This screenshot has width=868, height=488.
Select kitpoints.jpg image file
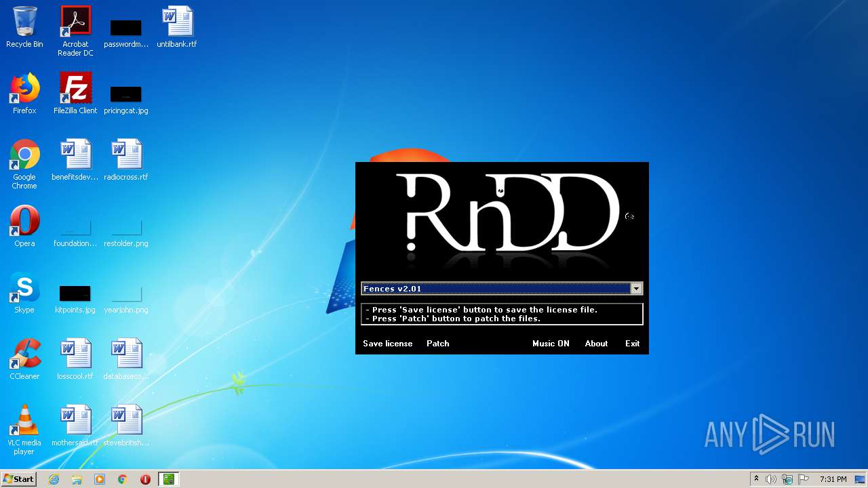(x=75, y=298)
